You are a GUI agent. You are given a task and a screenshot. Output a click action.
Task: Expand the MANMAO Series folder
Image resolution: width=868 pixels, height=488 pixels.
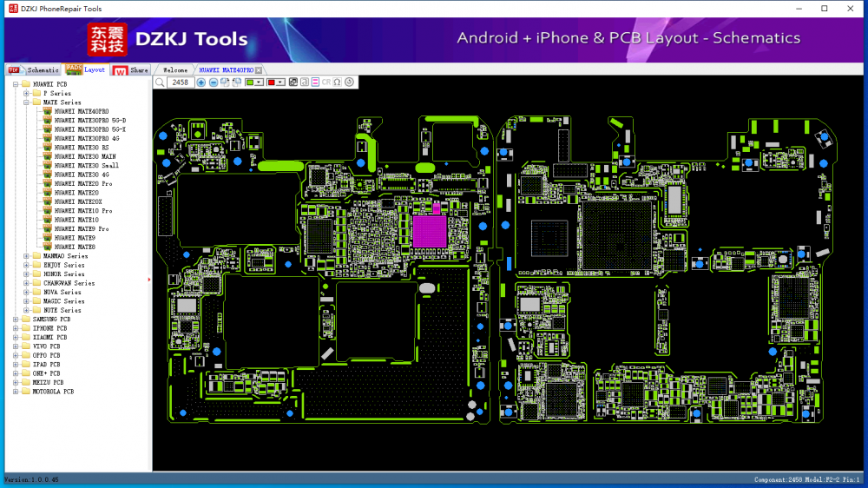[x=26, y=256]
